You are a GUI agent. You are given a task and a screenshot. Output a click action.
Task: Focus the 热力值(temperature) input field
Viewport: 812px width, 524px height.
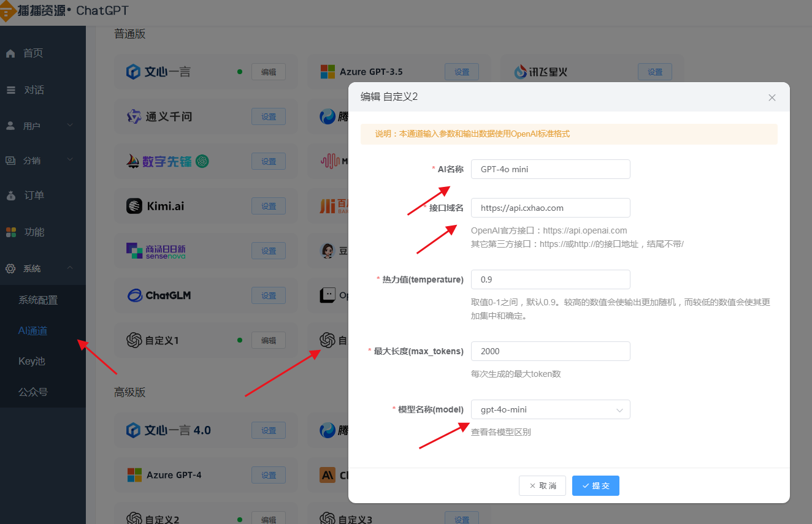(551, 279)
